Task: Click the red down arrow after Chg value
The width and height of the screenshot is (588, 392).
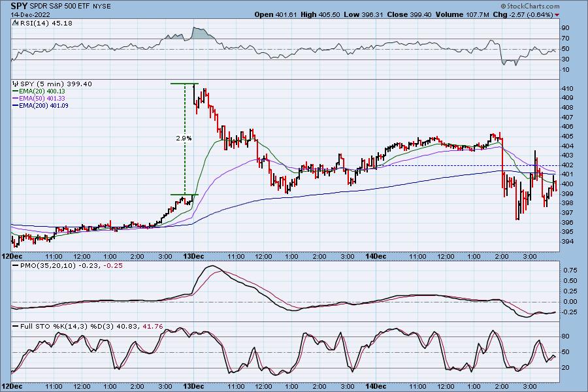Action: (x=557, y=14)
